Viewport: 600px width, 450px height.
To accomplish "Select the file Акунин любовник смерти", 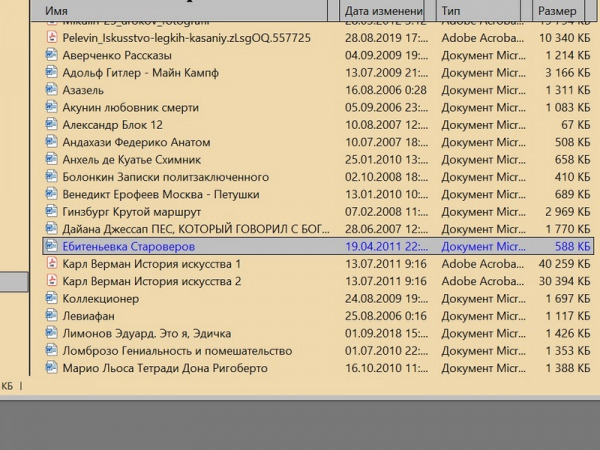I will point(130,108).
